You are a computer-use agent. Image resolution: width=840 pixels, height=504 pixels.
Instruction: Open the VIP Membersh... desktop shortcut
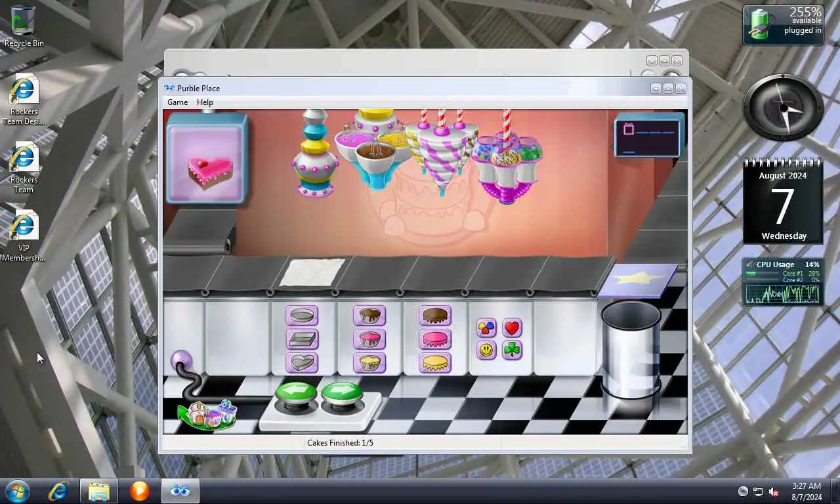[x=24, y=236]
